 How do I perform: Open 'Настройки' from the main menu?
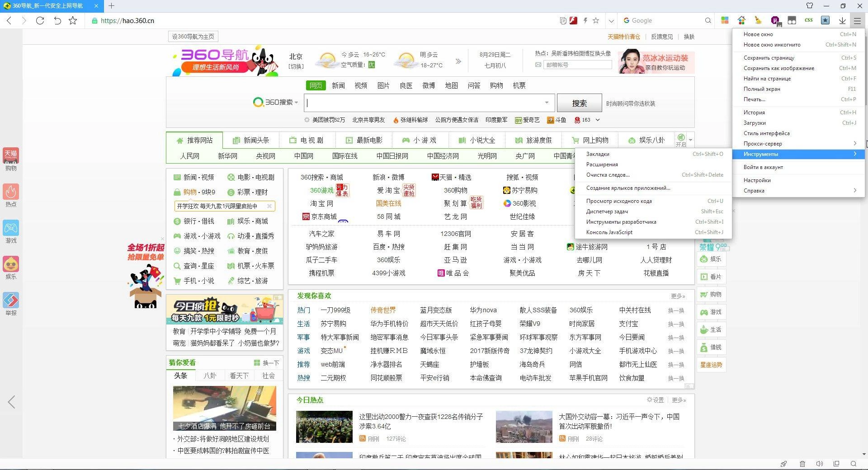coord(799,180)
